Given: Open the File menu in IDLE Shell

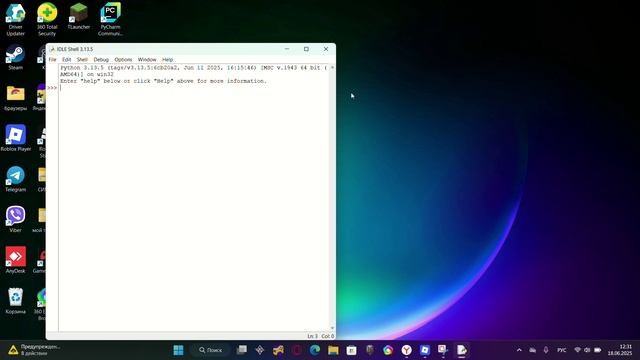Looking at the screenshot, I should tap(53, 60).
